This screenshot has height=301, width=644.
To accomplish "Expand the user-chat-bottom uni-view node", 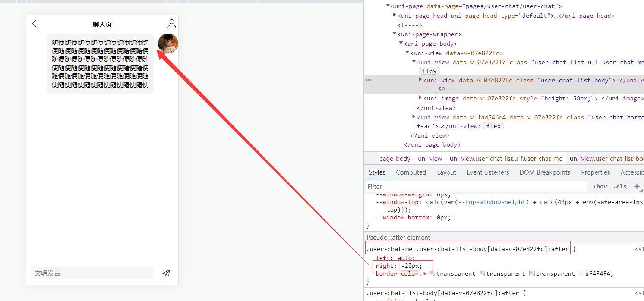I will (414, 117).
